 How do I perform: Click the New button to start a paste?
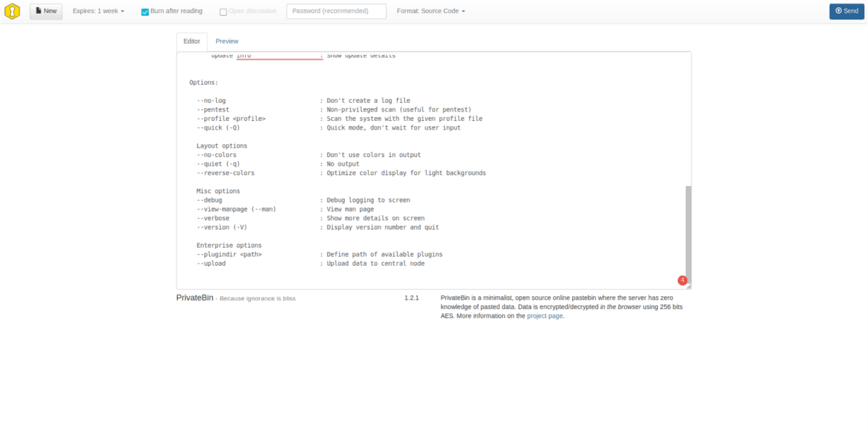tap(46, 11)
